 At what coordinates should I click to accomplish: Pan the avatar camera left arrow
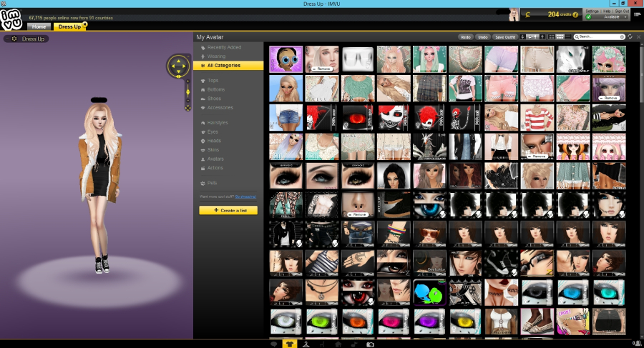[173, 66]
